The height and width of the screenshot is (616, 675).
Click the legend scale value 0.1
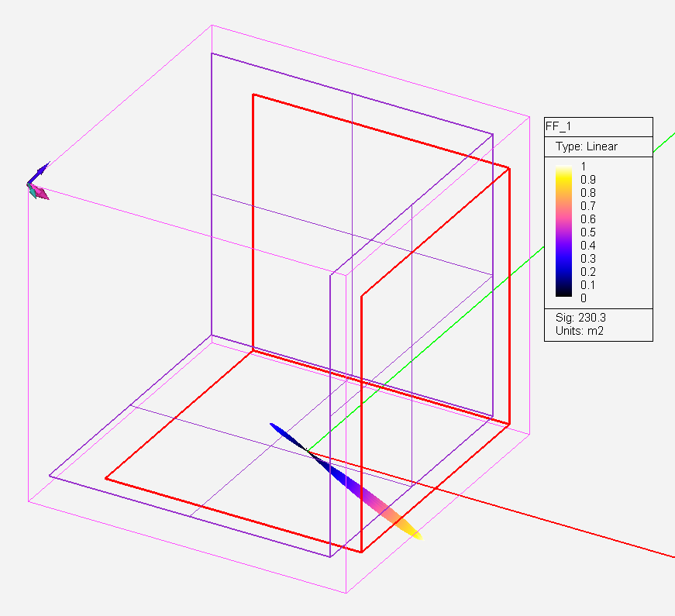pos(587,285)
